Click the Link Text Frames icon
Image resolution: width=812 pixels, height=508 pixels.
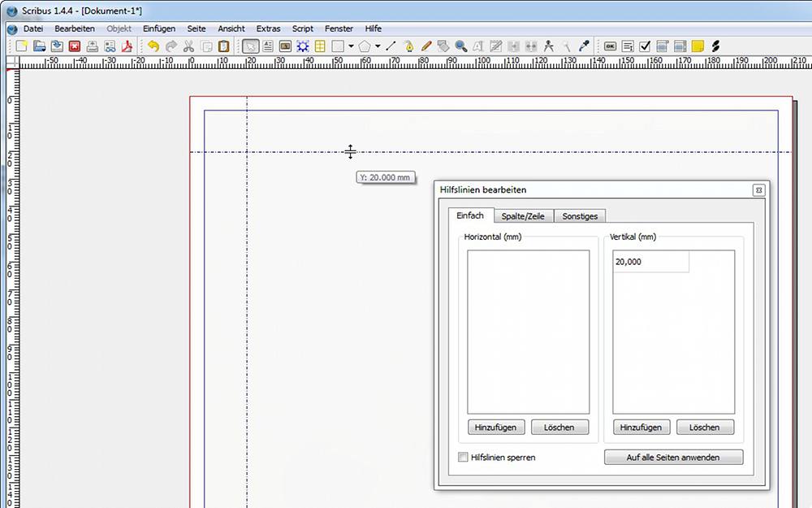[x=513, y=46]
